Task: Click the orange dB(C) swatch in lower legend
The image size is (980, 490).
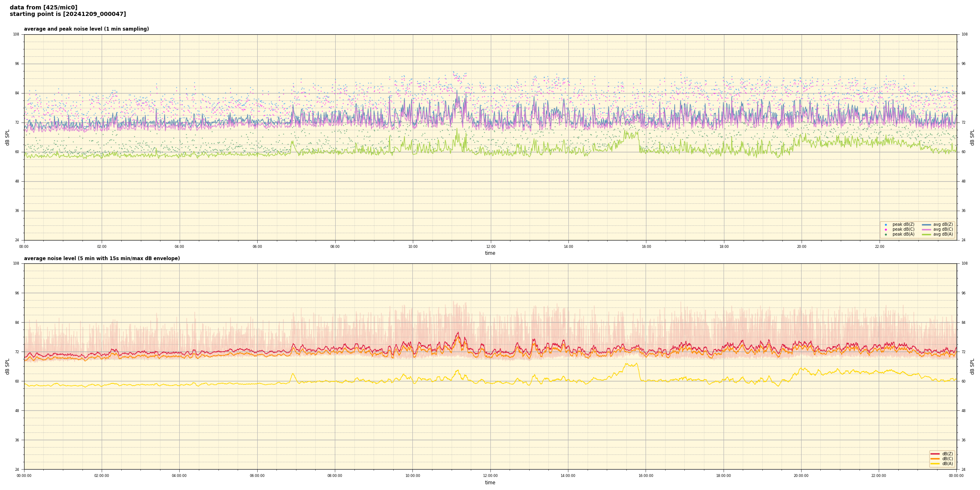Action: (x=935, y=459)
